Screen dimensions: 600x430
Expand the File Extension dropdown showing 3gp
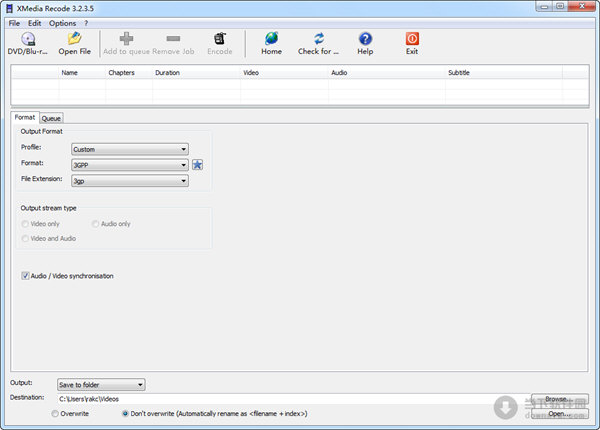130,181
